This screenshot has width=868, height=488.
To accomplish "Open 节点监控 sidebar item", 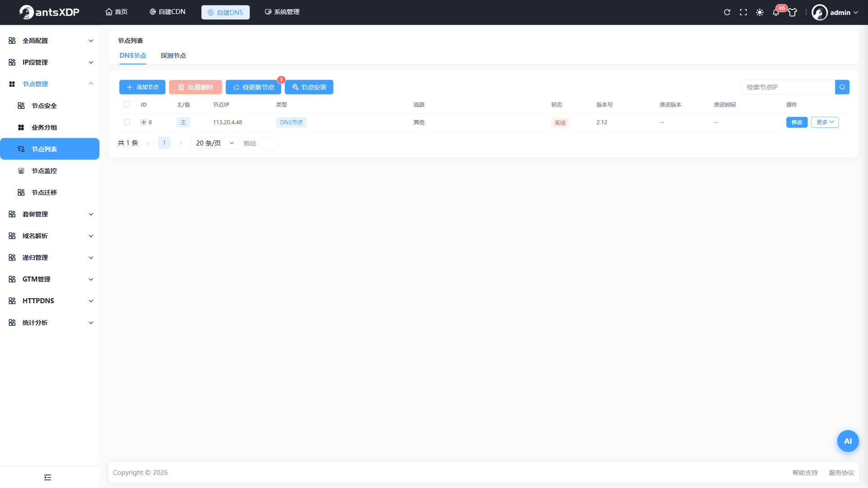I will 50,171.
